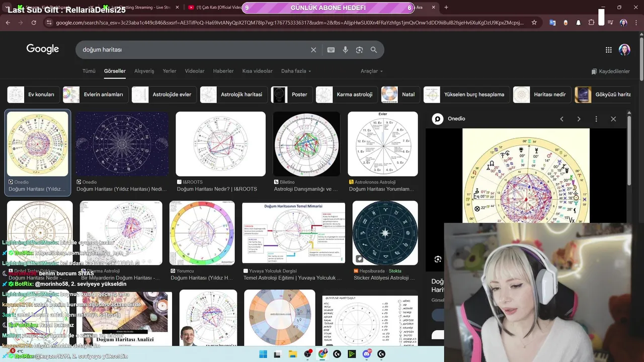Open Discord from the taskbar
This screenshot has height=362, width=644.
pyautogui.click(x=367, y=354)
